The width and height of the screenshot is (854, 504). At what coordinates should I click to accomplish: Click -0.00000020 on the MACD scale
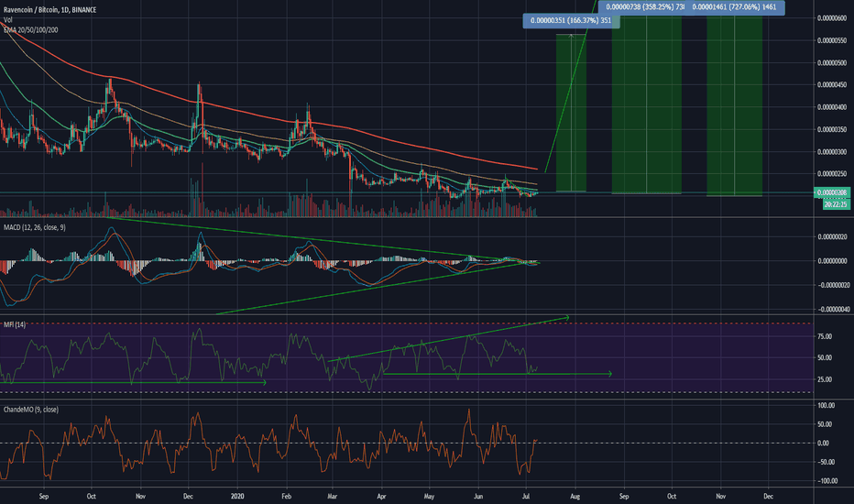(x=832, y=285)
